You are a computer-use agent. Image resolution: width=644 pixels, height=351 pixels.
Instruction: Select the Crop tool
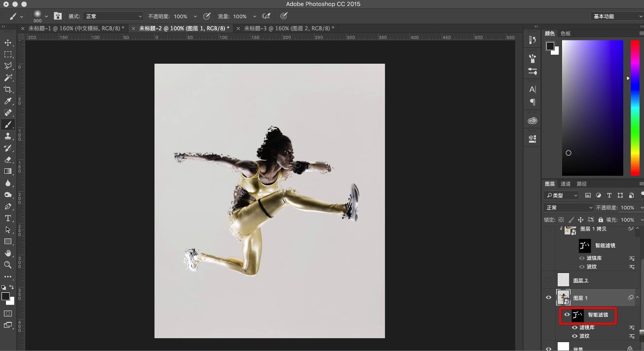tap(8, 89)
